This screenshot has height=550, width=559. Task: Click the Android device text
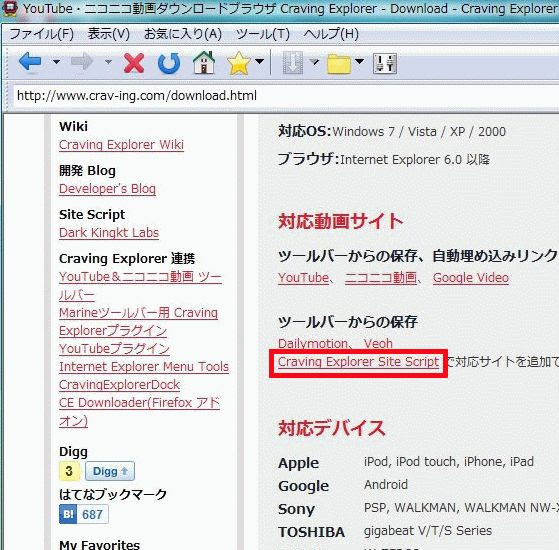click(386, 485)
